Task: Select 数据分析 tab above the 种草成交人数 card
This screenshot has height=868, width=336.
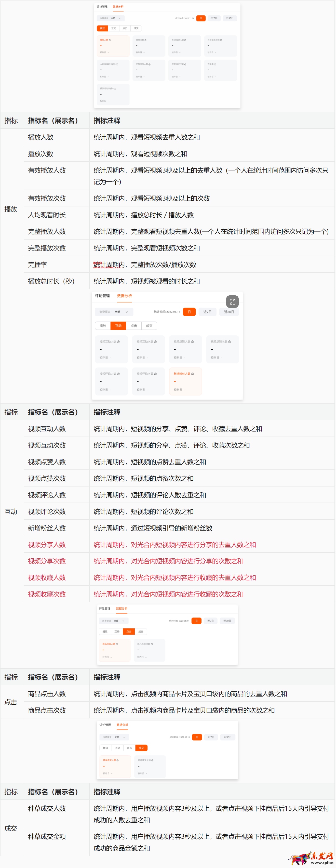Action: [122, 725]
